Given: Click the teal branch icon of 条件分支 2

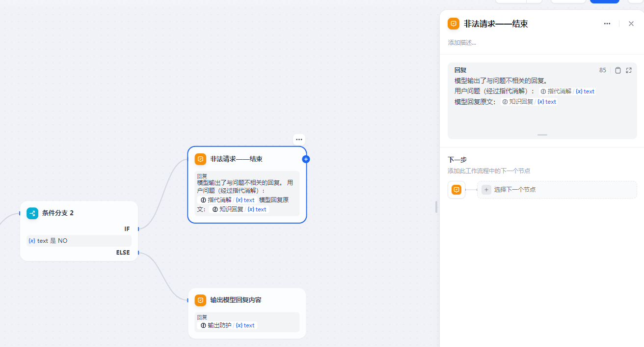Looking at the screenshot, I should (x=32, y=213).
